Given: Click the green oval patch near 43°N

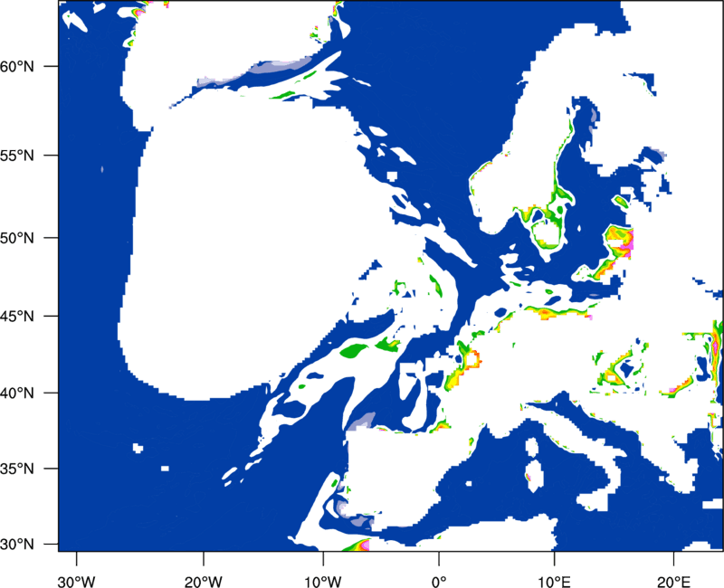Looking at the screenshot, I should coord(354,351).
